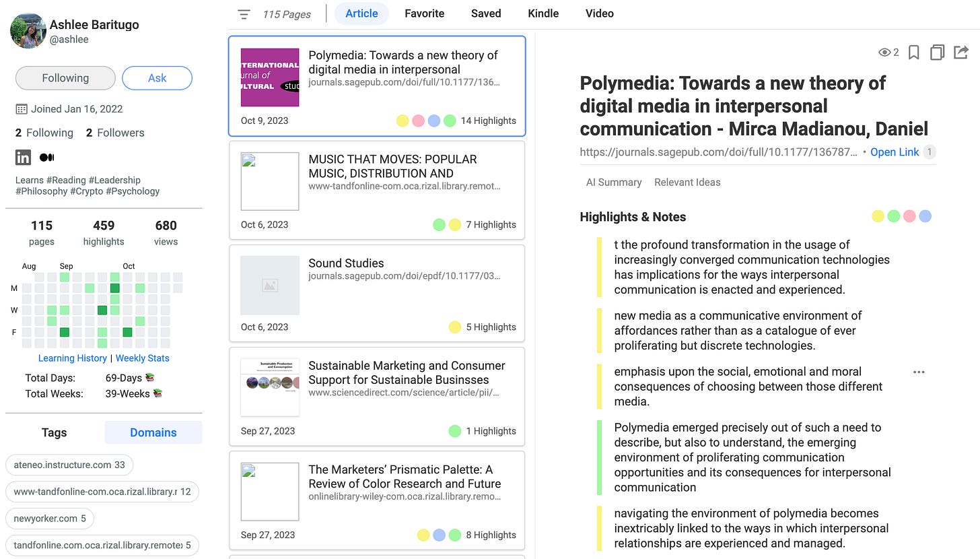
Task: Click the 14 Highlights label
Action: click(489, 121)
